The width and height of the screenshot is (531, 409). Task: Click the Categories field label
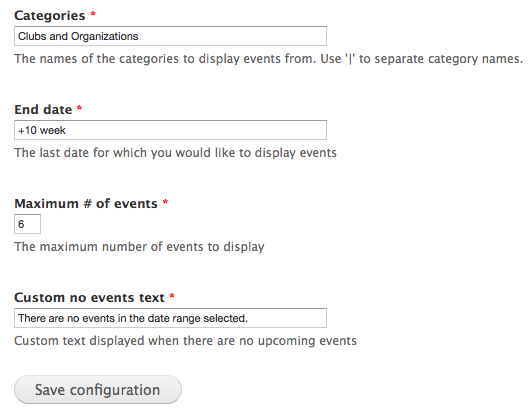(x=50, y=16)
